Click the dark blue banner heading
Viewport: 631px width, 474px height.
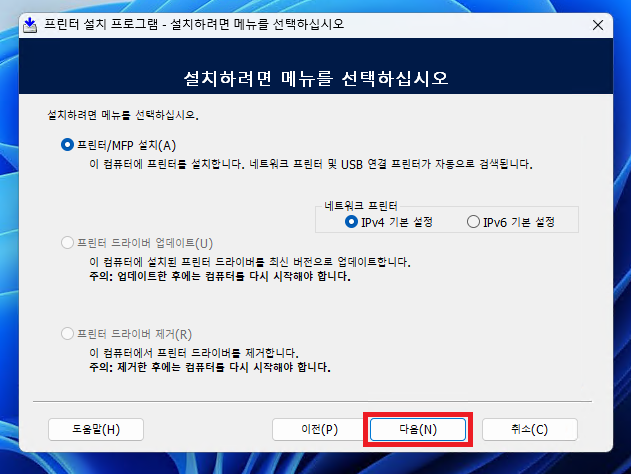click(x=315, y=76)
